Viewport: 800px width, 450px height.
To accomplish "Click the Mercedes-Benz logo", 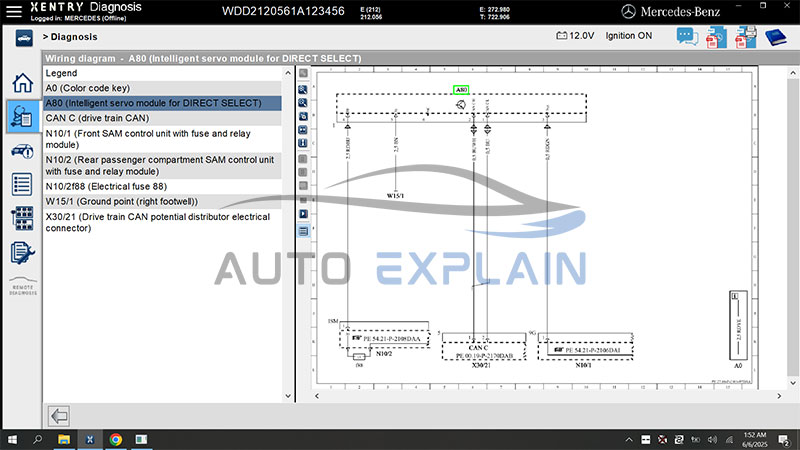I will coord(670,11).
